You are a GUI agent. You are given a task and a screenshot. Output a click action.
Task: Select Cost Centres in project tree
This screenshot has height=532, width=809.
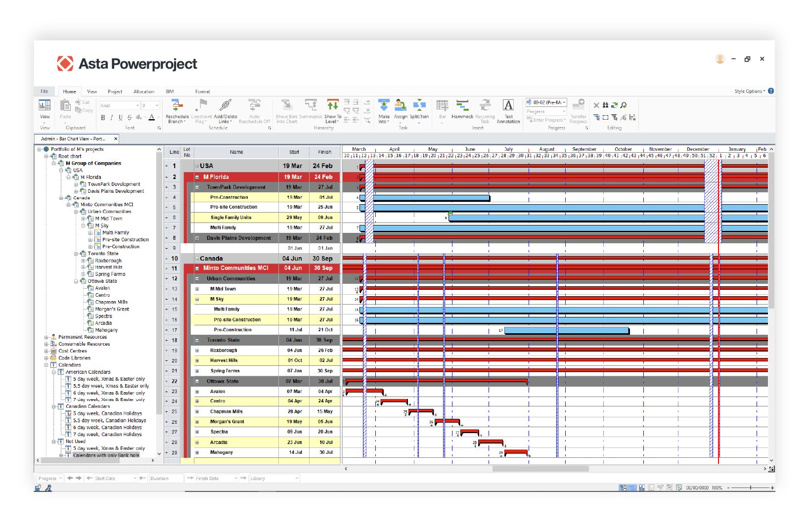pos(73,351)
